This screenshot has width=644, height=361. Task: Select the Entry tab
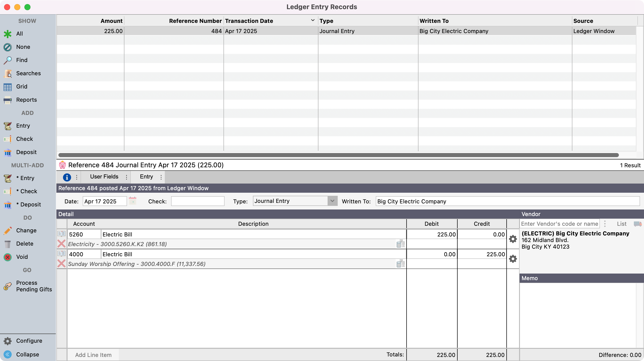(x=146, y=177)
